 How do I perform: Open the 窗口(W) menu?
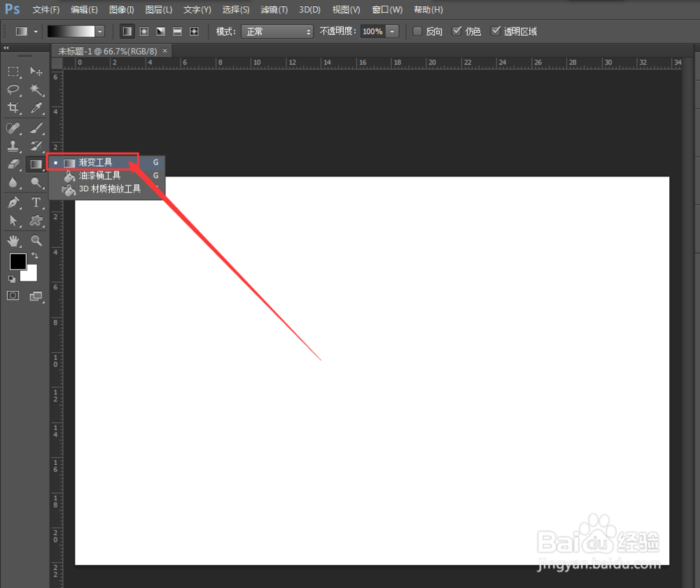(387, 9)
